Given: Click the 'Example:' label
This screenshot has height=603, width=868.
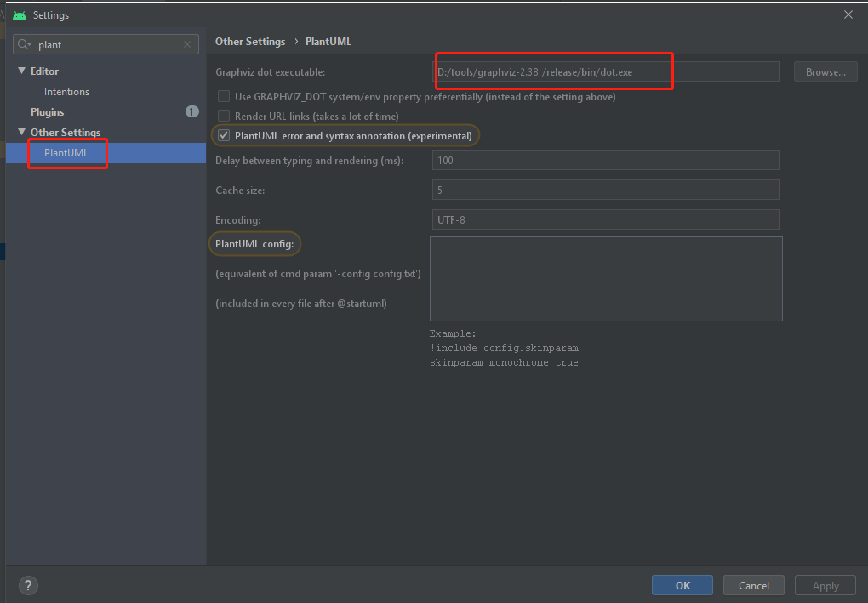Looking at the screenshot, I should coord(452,333).
